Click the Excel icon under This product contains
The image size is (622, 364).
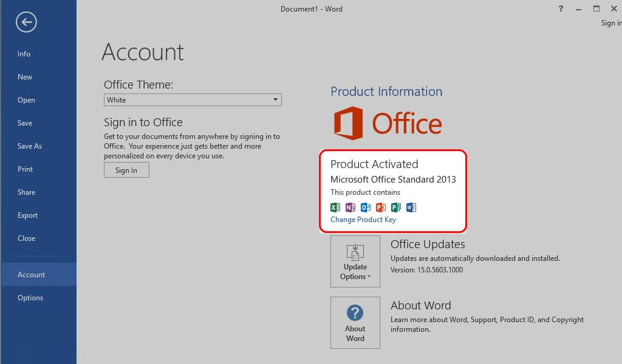point(335,207)
